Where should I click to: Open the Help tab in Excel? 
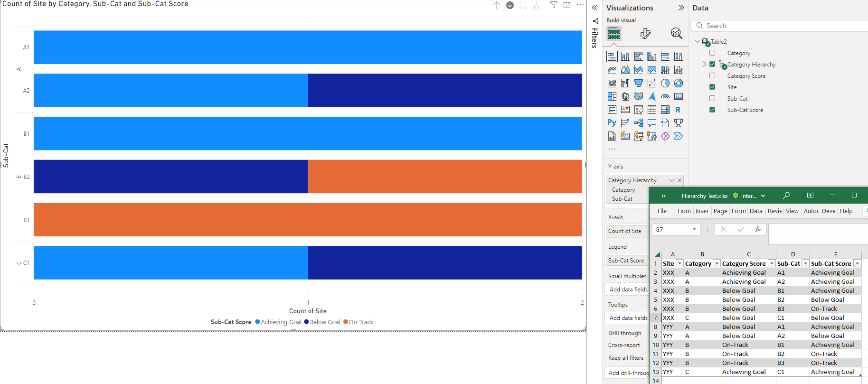point(846,211)
